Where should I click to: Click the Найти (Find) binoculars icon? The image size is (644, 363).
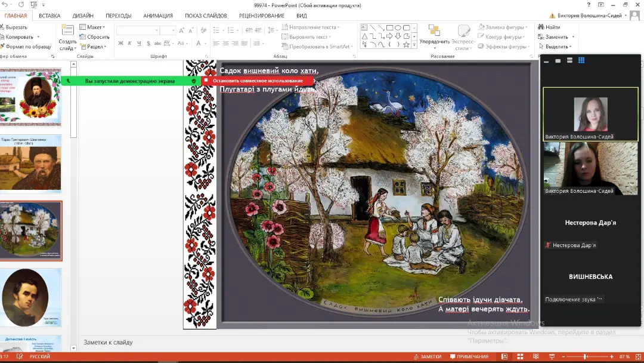(540, 27)
